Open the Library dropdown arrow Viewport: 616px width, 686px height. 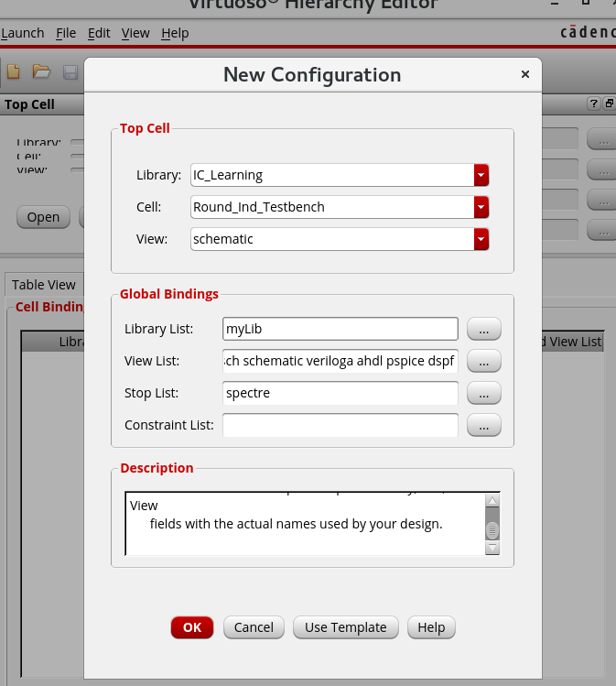point(481,175)
